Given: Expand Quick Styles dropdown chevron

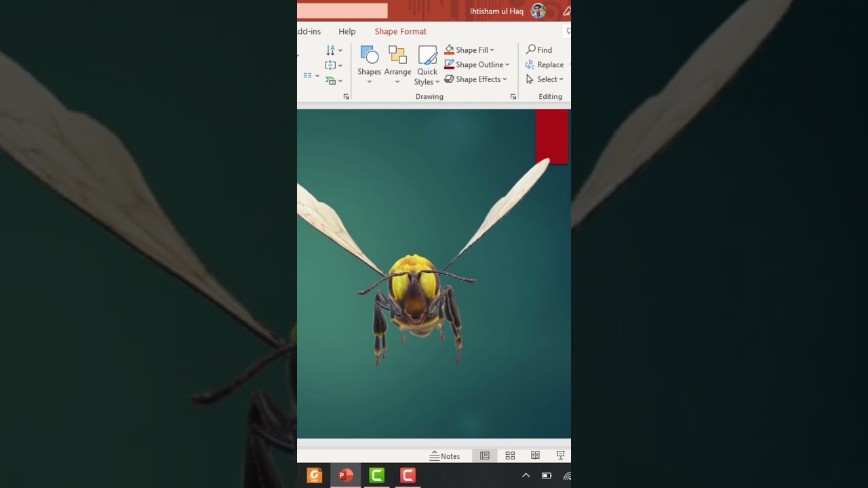Looking at the screenshot, I should click(437, 82).
